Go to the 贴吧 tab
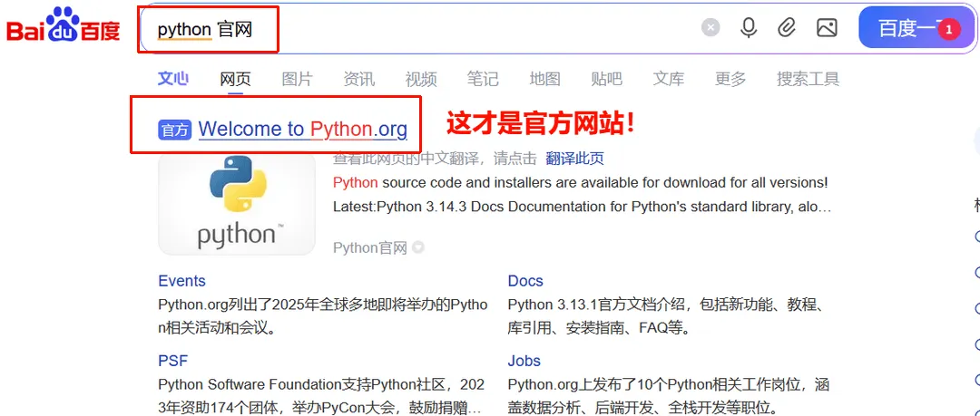Screen dimensions: 980x416 point(606,80)
